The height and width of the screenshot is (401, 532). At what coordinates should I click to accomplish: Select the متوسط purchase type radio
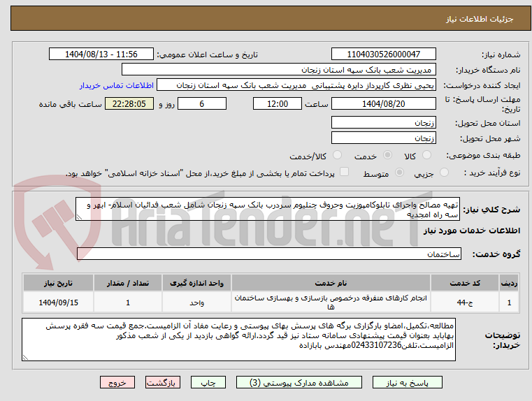click(x=400, y=173)
